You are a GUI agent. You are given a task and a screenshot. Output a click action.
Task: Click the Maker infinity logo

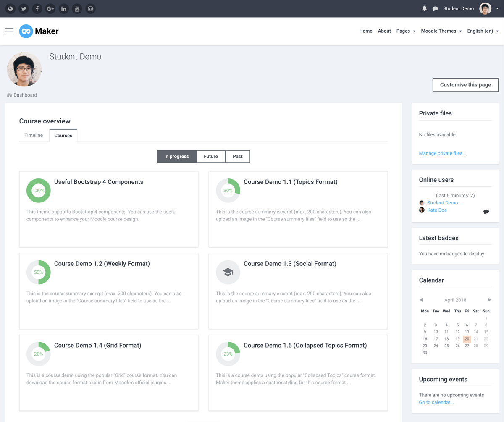[x=26, y=31]
